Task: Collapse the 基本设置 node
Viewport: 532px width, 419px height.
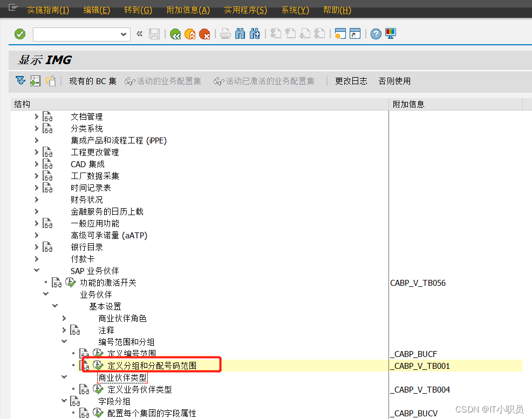Action: tap(55, 306)
